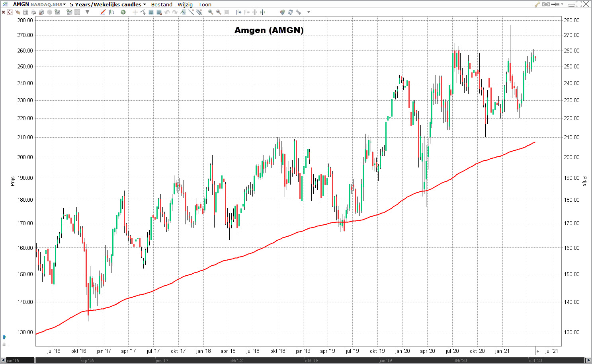Select the crosshair cursor tool
This screenshot has width=592, height=364.
pyautogui.click(x=135, y=12)
